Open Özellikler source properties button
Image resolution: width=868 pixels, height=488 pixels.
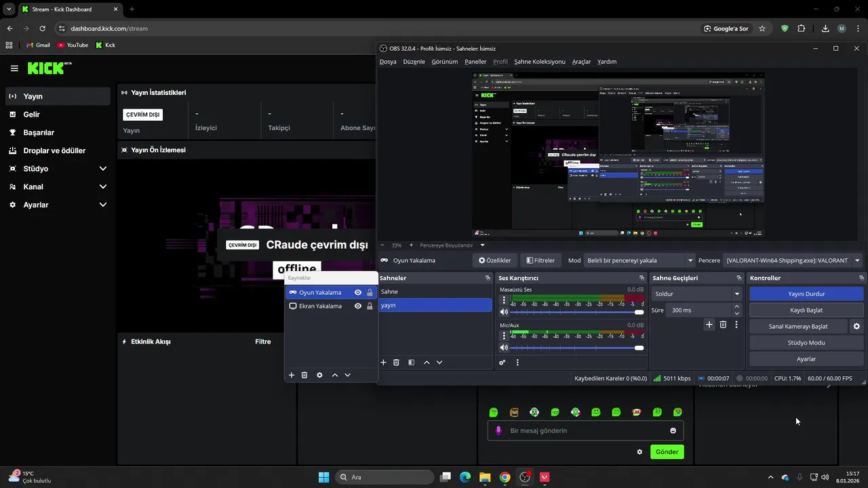pyautogui.click(x=495, y=260)
